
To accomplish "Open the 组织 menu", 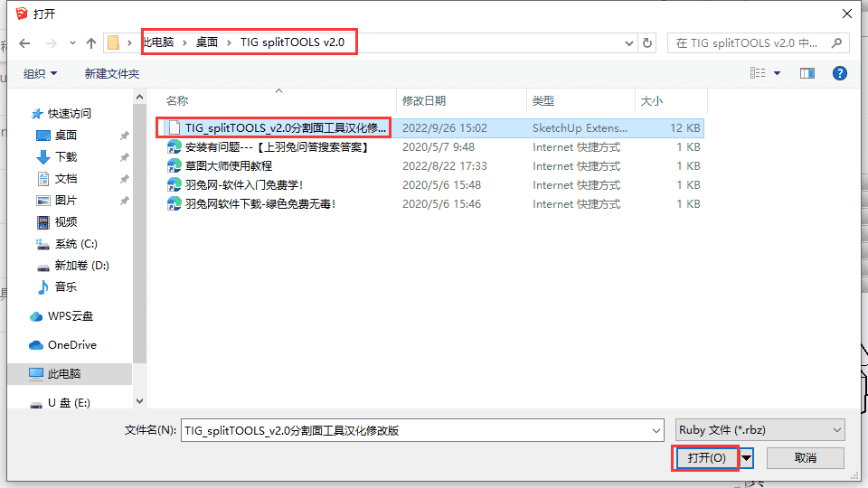I will (40, 73).
